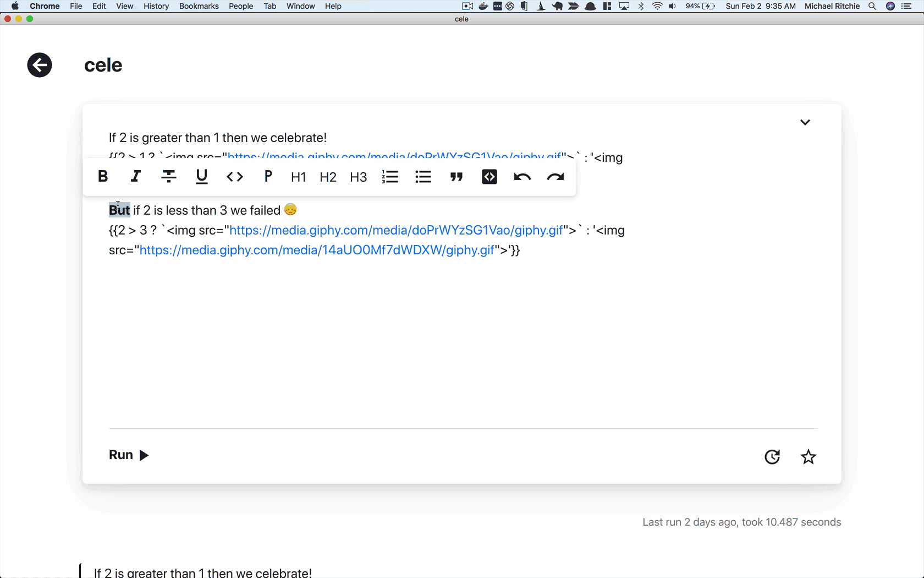Insert a numbered list
The width and height of the screenshot is (924, 578).
pyautogui.click(x=390, y=177)
